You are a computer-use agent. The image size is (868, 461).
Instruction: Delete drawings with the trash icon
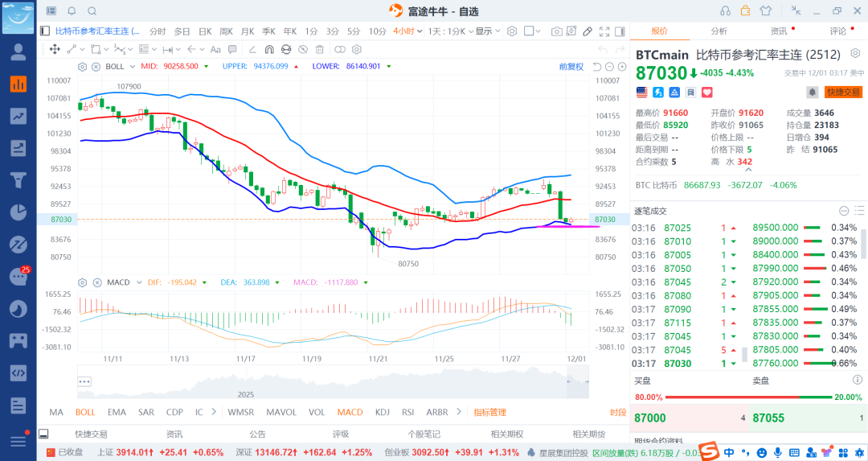[x=319, y=49]
